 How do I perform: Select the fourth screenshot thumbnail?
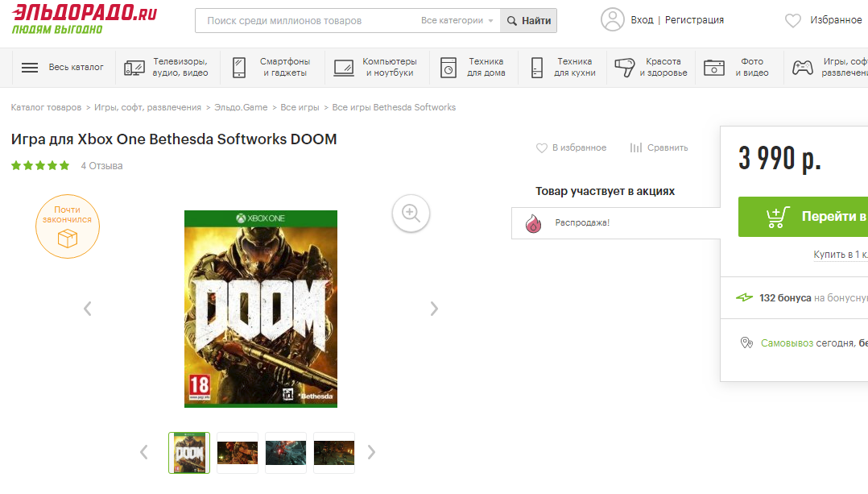(x=334, y=453)
